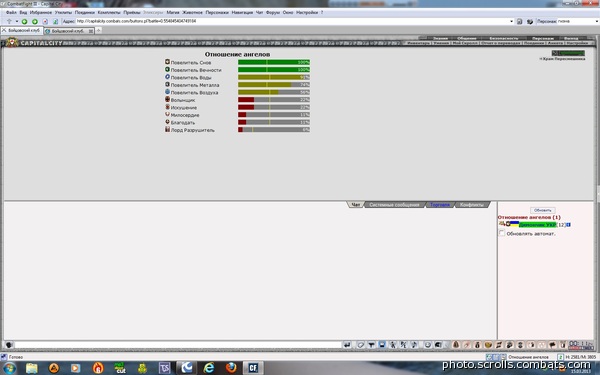Switch to 'Системные сообщения' chat tab

pyautogui.click(x=394, y=205)
